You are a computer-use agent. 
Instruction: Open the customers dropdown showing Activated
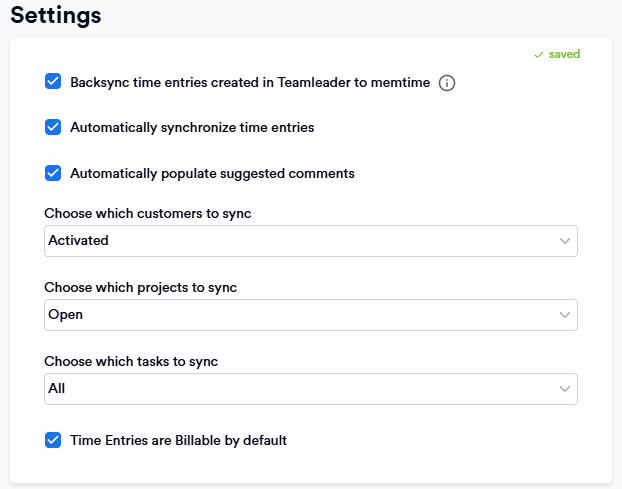click(x=300, y=241)
